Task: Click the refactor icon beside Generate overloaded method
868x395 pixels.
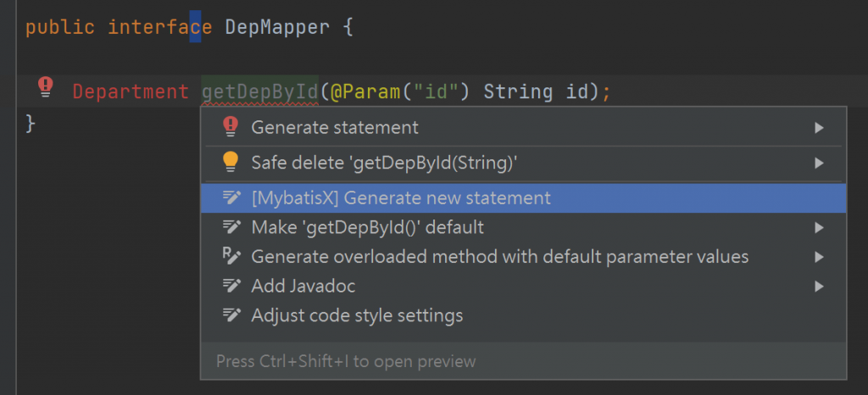Action: click(231, 256)
